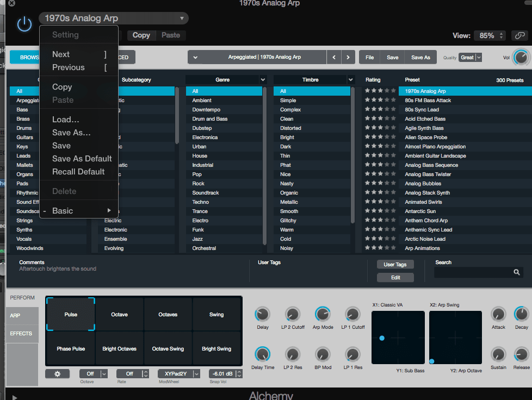Click the 1970s Analog Arp star rating
Screen dimensions: 532x400
(x=380, y=91)
